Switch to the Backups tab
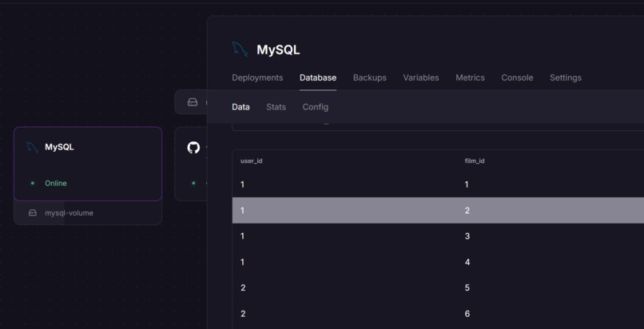This screenshot has height=329, width=644. 370,77
